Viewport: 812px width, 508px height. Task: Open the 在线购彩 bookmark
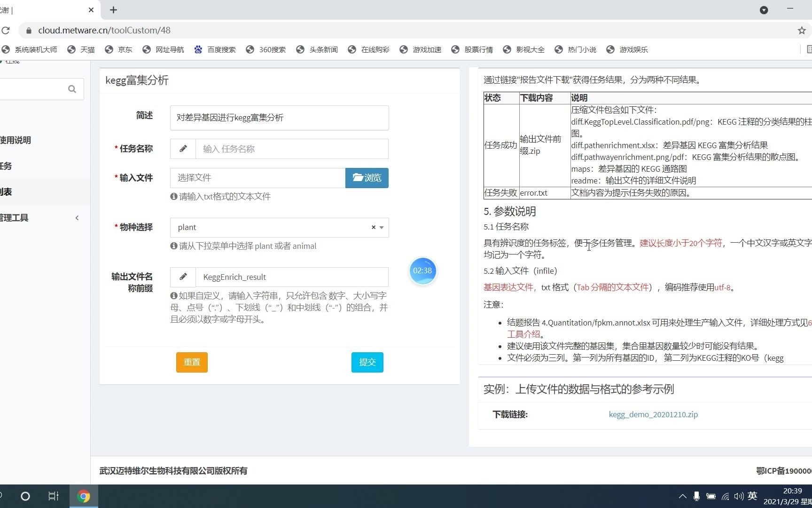(369, 49)
